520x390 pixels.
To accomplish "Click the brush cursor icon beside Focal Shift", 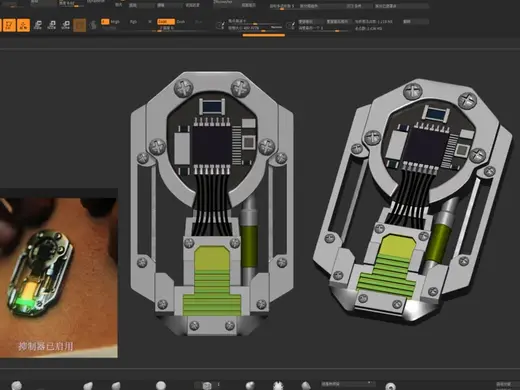I will pyautogui.click(x=220, y=25).
